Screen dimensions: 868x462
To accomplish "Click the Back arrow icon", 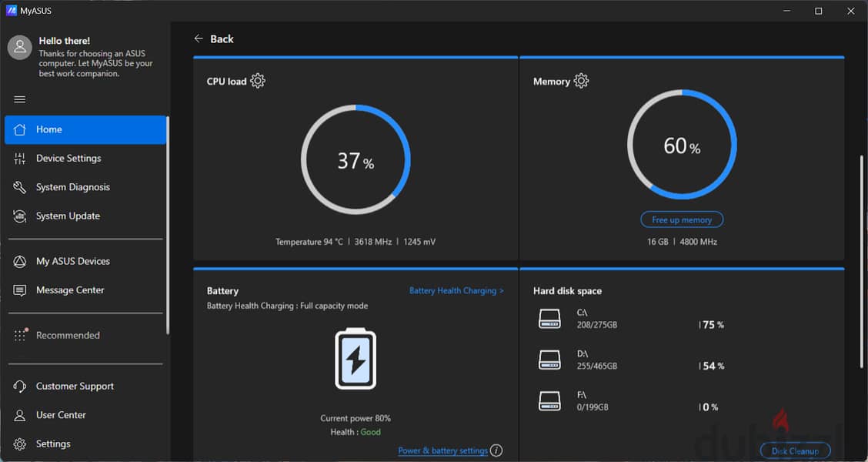I will click(x=199, y=38).
